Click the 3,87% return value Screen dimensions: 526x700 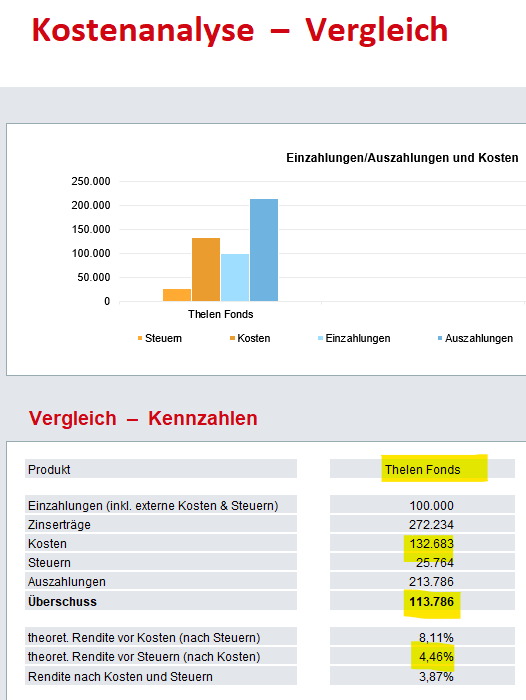(x=436, y=677)
